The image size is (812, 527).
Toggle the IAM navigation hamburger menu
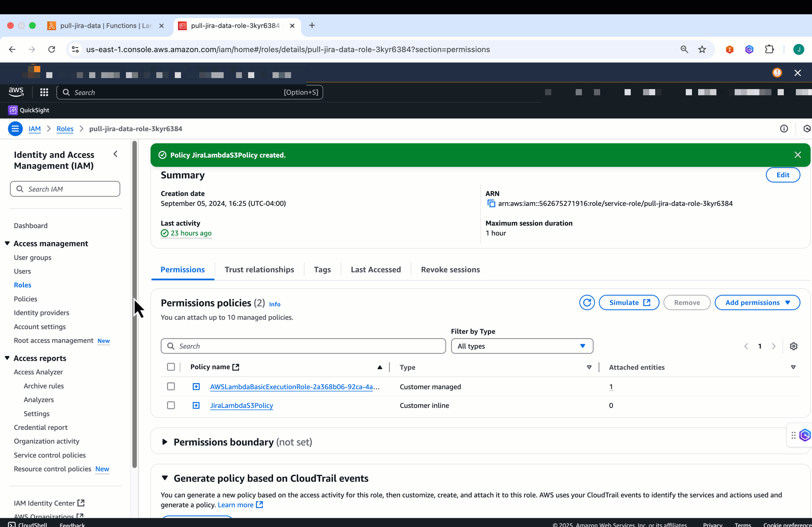(x=15, y=129)
